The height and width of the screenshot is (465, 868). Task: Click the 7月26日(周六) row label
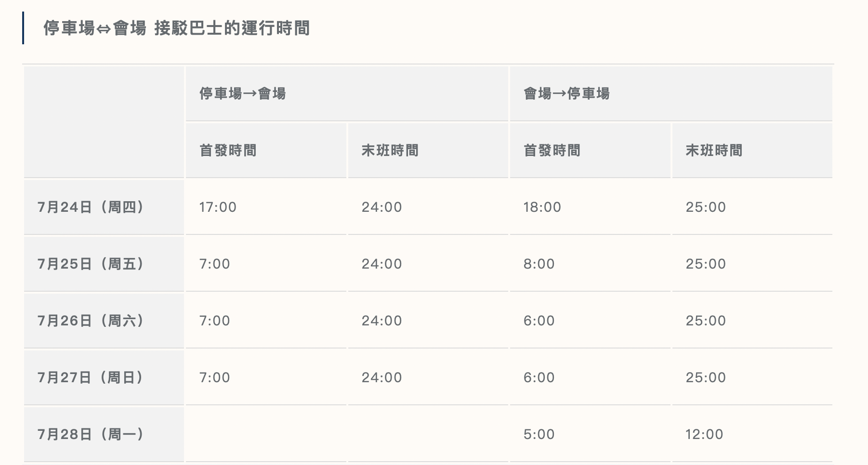[91, 321]
